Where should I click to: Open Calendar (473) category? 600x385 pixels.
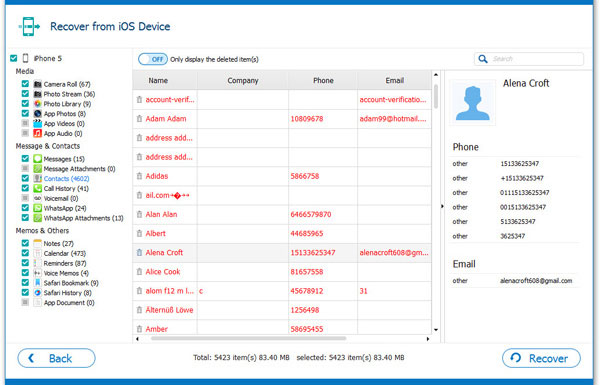click(x=65, y=253)
